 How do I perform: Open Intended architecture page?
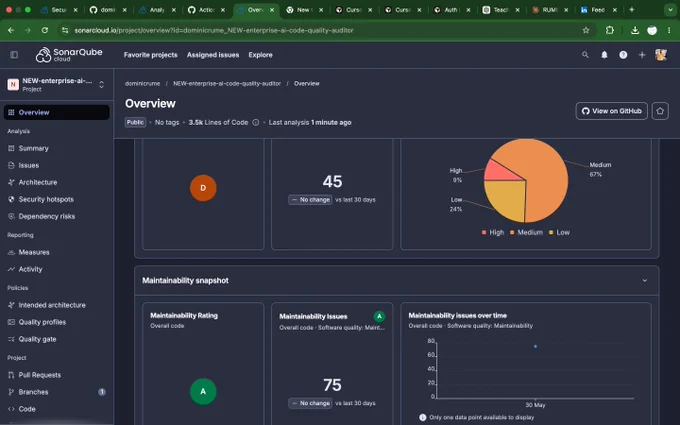(56, 305)
